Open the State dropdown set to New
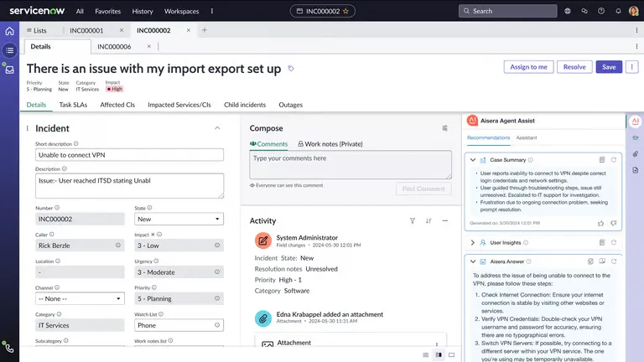This screenshot has height=362, width=644. tap(179, 220)
